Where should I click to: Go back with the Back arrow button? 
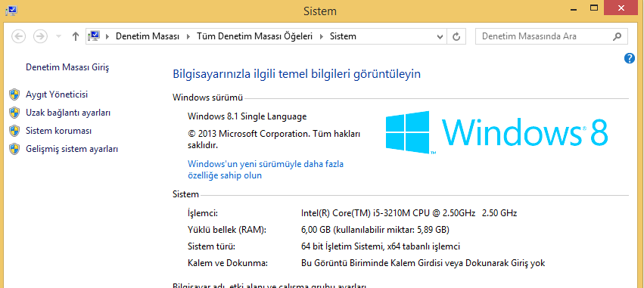pyautogui.click(x=18, y=36)
